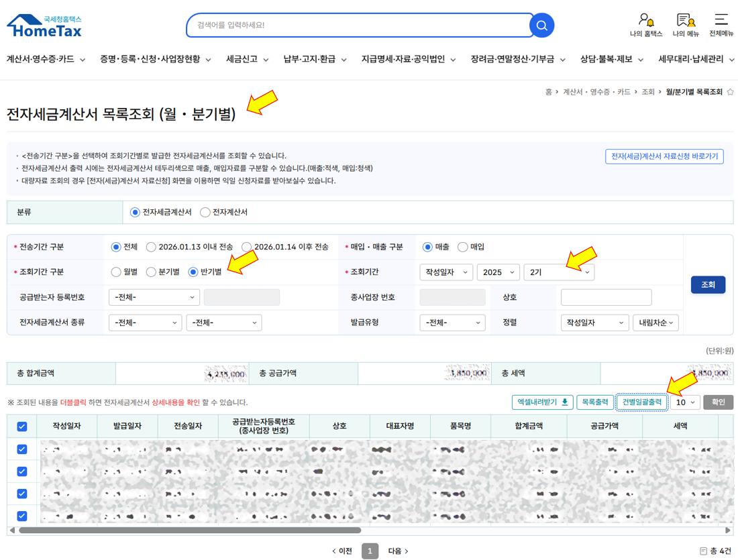The height and width of the screenshot is (560, 738).
Task: Open 전체메뉴 hamburger icon
Action: 721,25
